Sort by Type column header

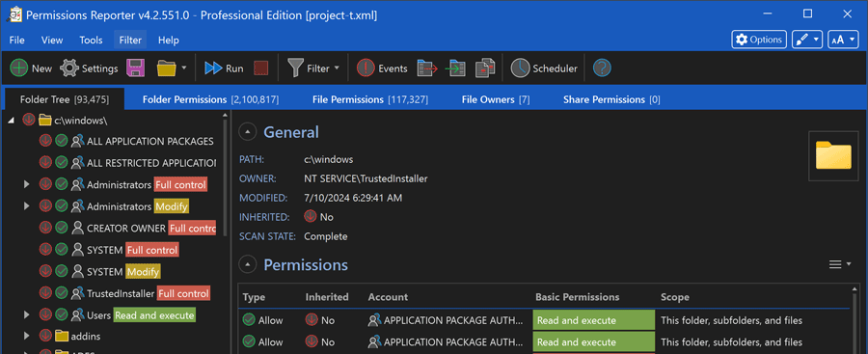pyautogui.click(x=254, y=297)
